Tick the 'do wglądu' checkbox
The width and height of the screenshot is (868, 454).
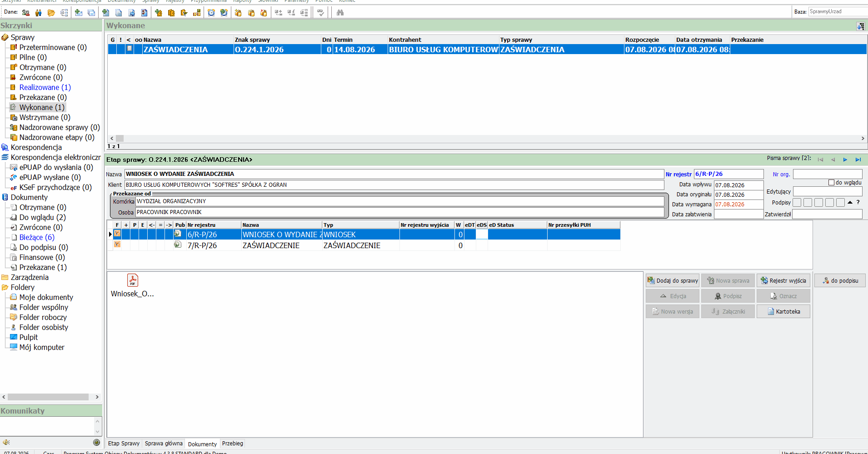[831, 183]
